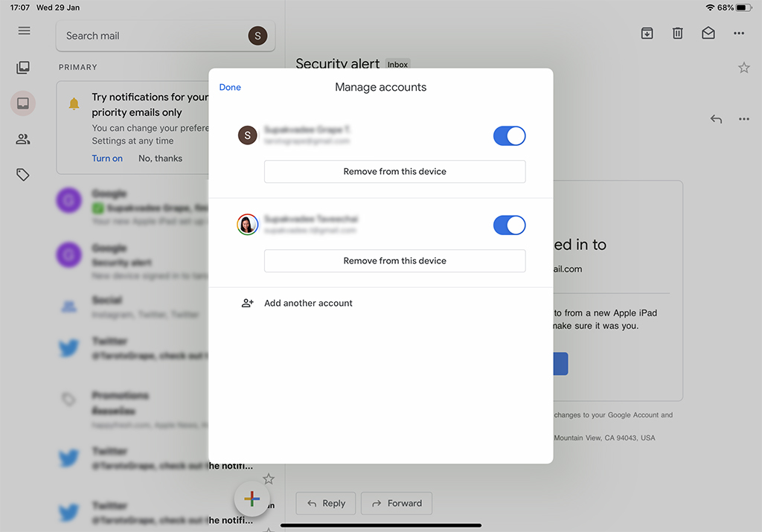Tap the S avatar of first account

pos(247,135)
